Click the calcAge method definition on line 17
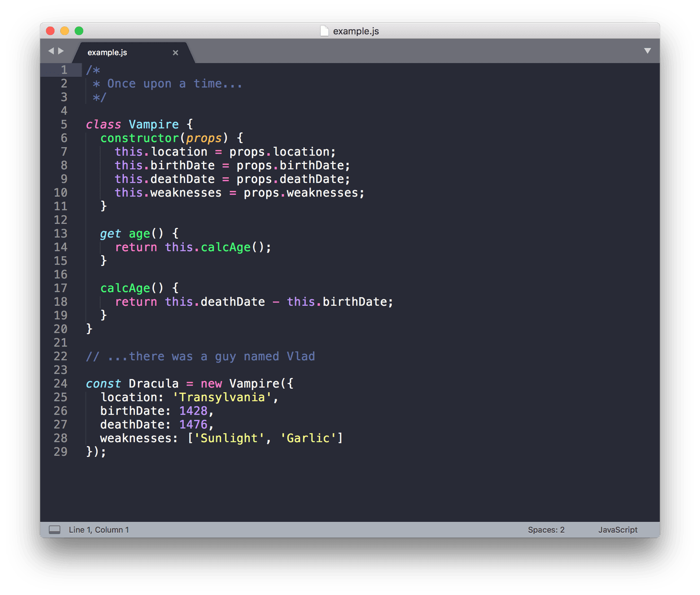Viewport: 700px width, 595px height. tap(125, 288)
